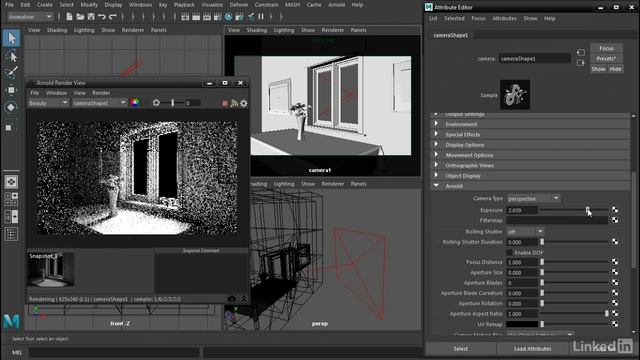Open the cameraShape1 camera dropdown
Screen dimensions: 640x360
pos(99,103)
